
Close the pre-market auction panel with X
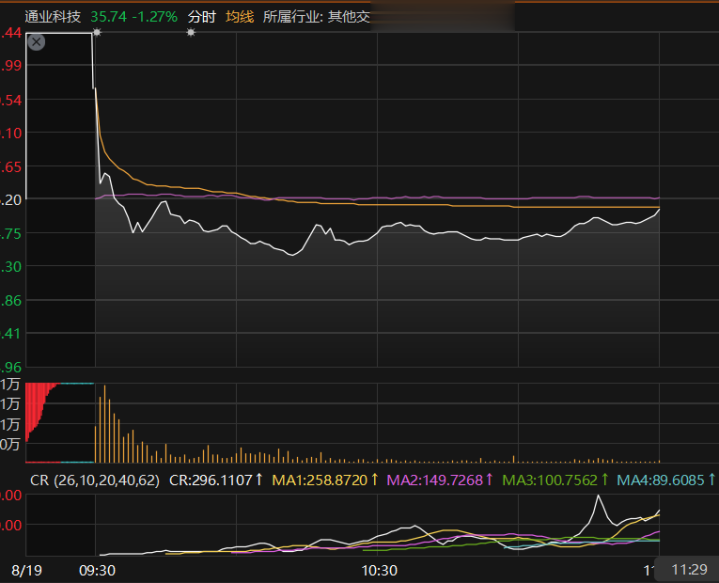point(36,42)
